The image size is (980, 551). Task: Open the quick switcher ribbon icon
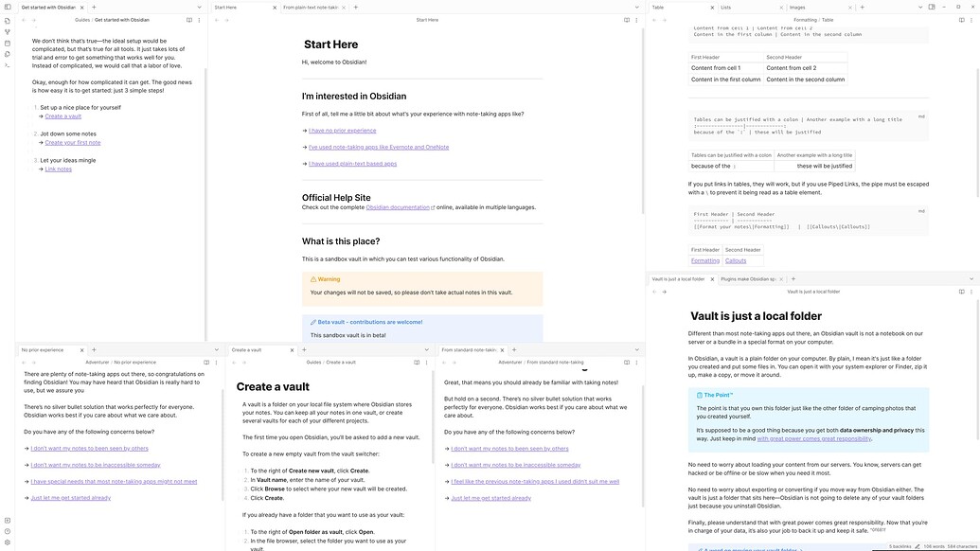click(x=8, y=21)
